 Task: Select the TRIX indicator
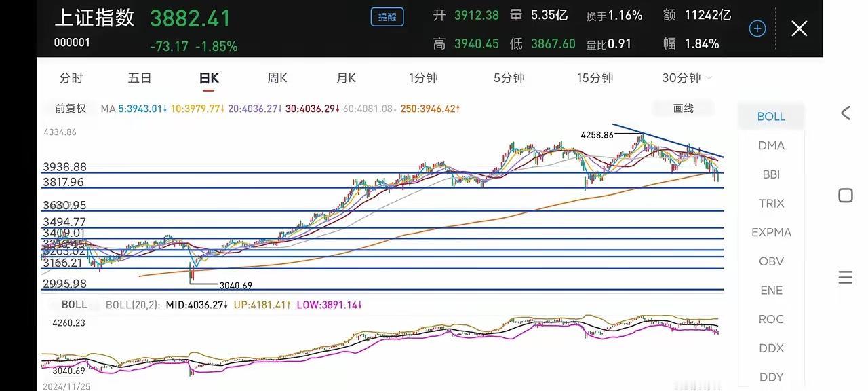click(771, 203)
